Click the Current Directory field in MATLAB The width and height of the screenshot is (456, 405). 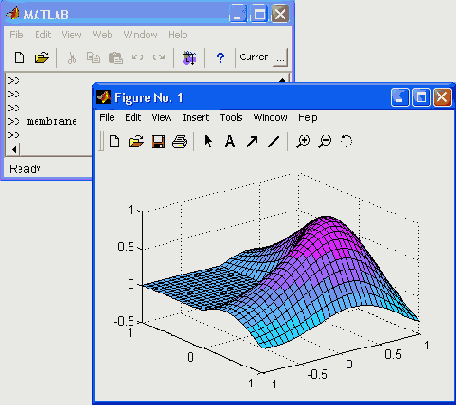(255, 57)
